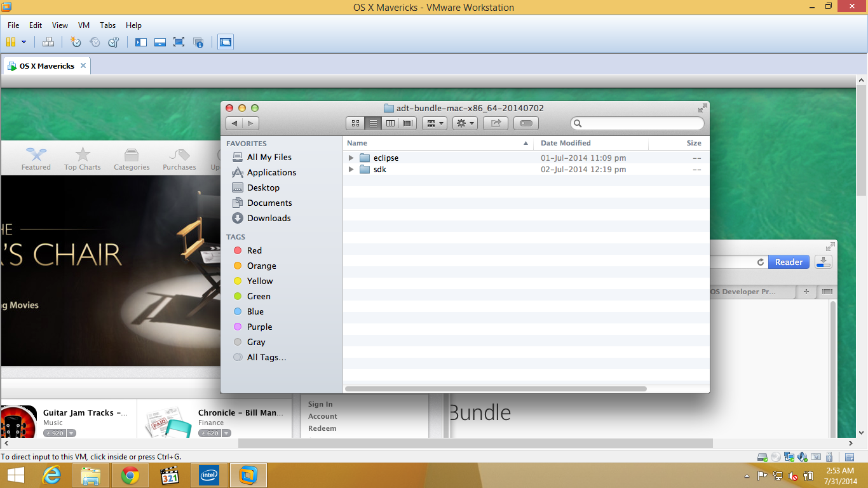Open the VM menu
The height and width of the screenshot is (488, 868).
click(84, 25)
